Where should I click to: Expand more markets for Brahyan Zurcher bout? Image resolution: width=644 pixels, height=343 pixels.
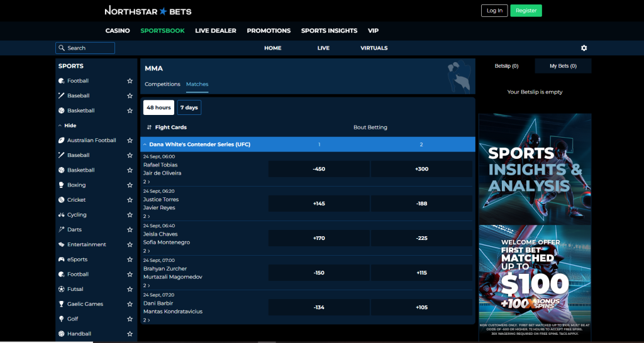(x=147, y=285)
